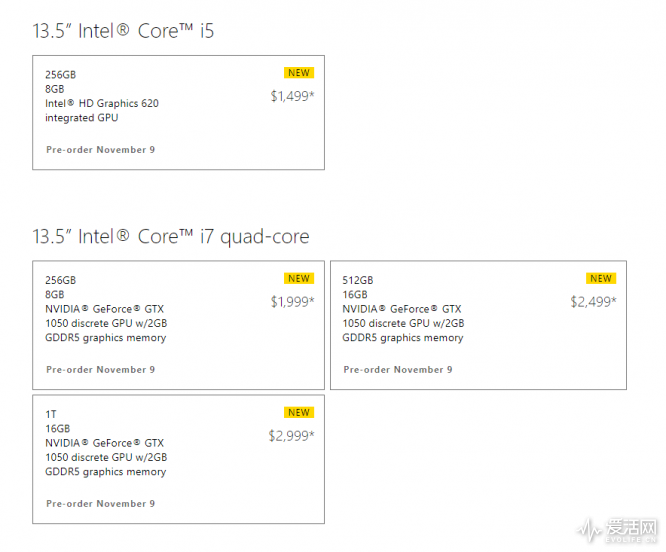Select the $1,499 price

click(x=292, y=97)
